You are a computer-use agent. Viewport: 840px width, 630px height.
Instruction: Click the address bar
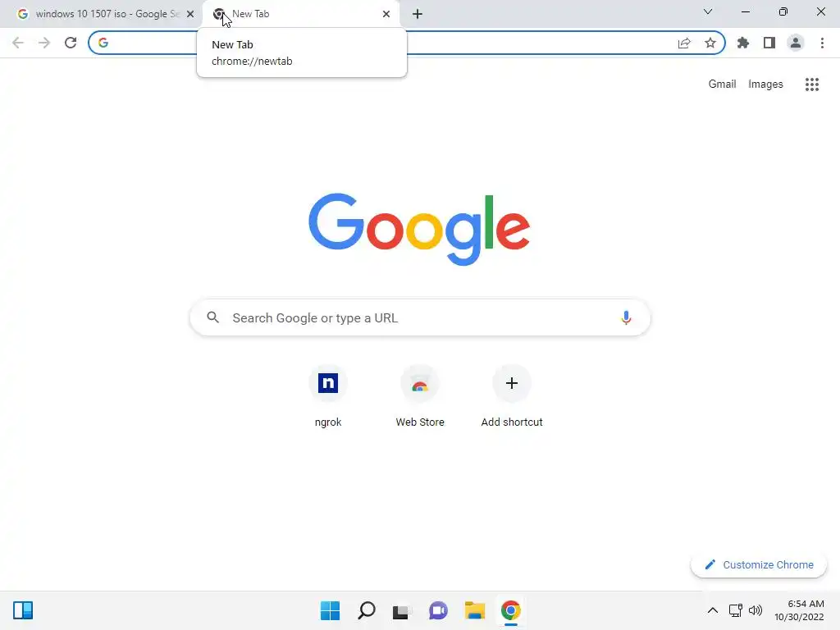tap(407, 43)
